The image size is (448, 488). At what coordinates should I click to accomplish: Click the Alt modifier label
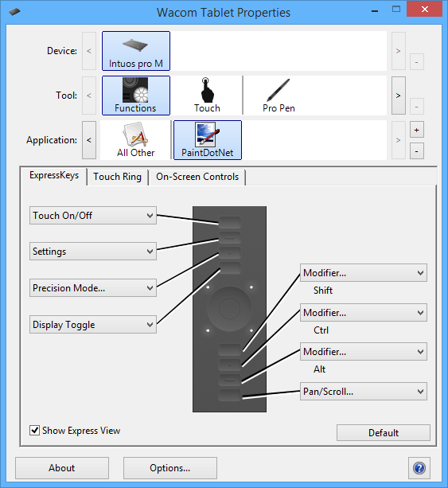[x=320, y=369]
